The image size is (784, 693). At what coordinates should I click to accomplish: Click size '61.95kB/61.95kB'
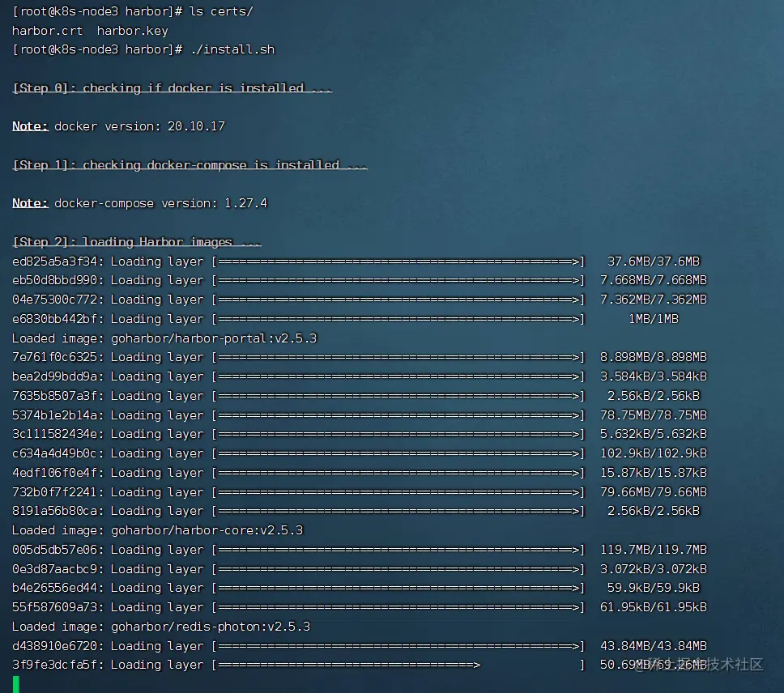pos(654,607)
